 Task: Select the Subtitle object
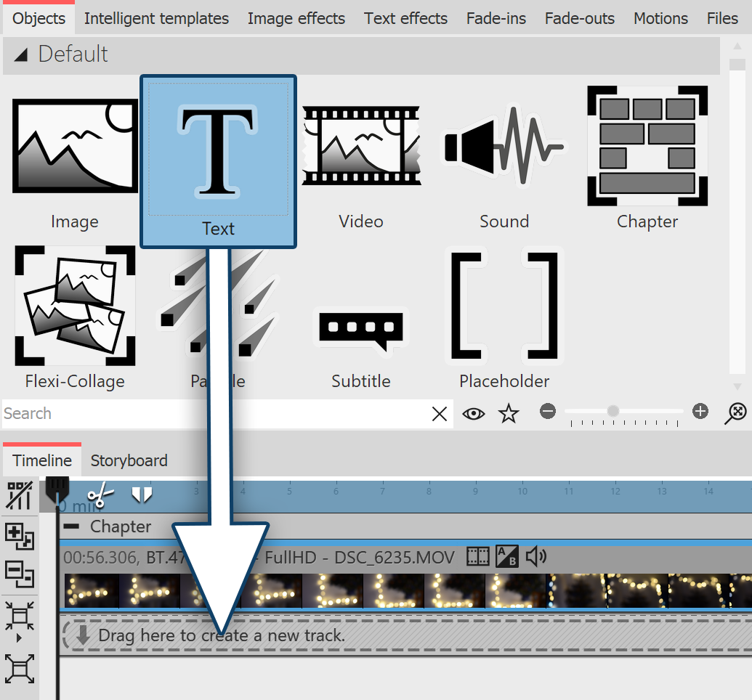pyautogui.click(x=361, y=330)
